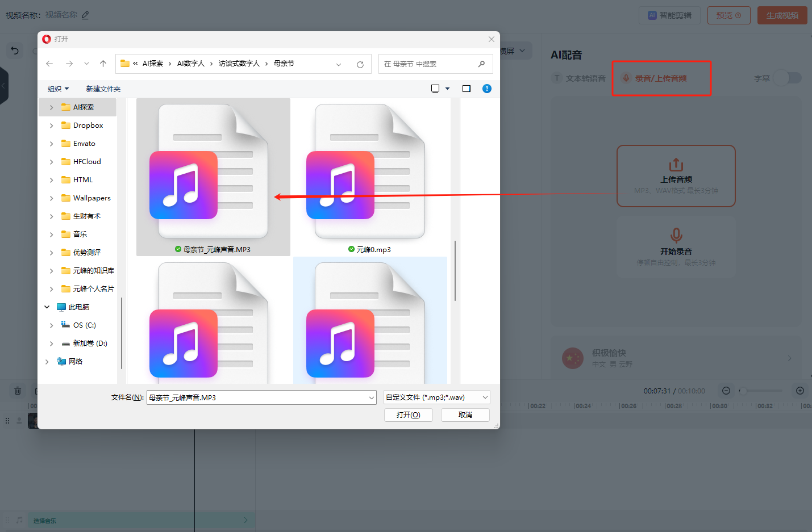The height and width of the screenshot is (532, 812).
Task: Click the back arrow in the file dialog
Action: 49,64
